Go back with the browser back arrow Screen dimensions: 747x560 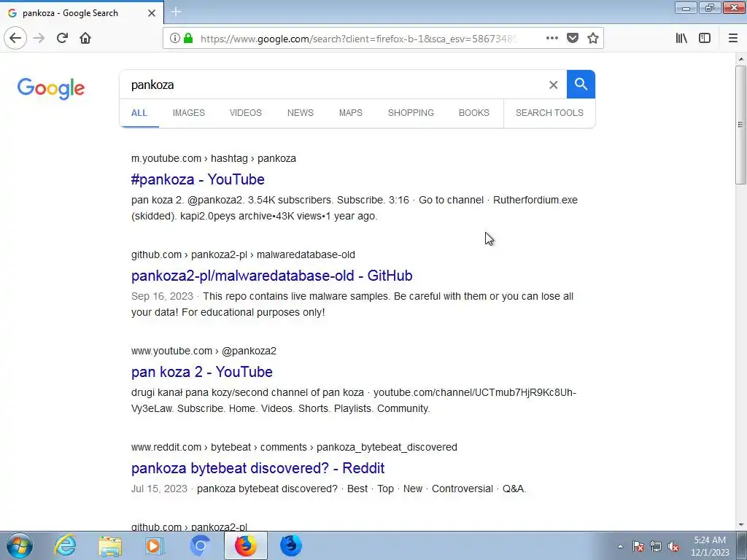click(x=15, y=38)
